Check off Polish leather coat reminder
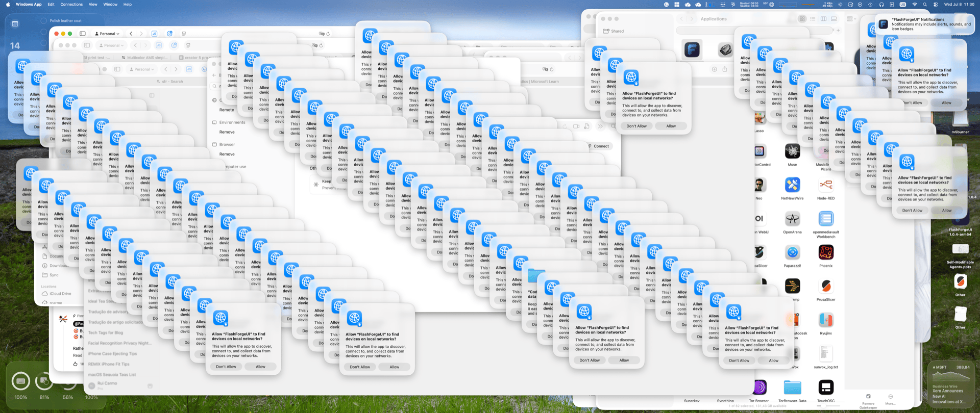The width and height of the screenshot is (980, 413). 43,21
